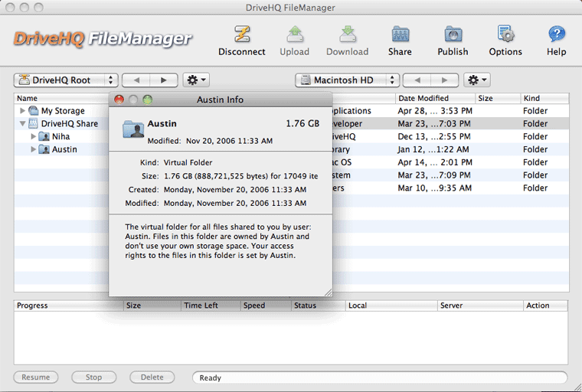Image resolution: width=582 pixels, height=392 pixels.
Task: Click the Delete transfer button
Action: tap(152, 377)
